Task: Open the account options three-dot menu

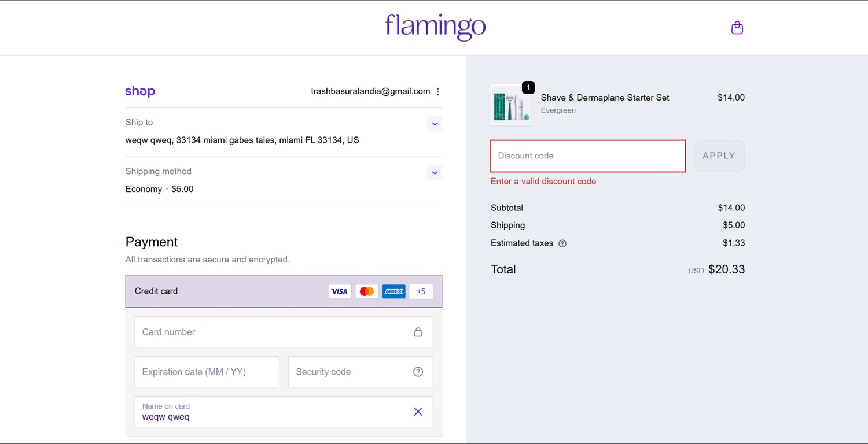Action: [438, 91]
